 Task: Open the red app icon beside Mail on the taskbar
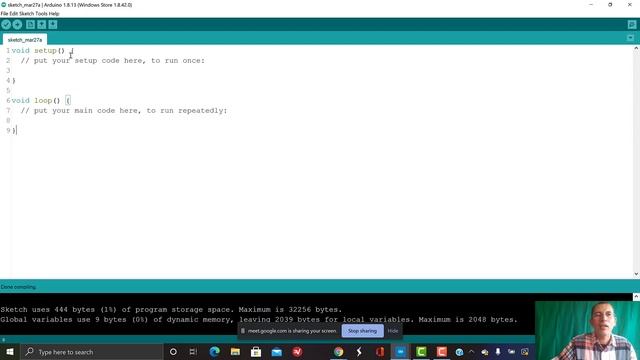tap(298, 352)
